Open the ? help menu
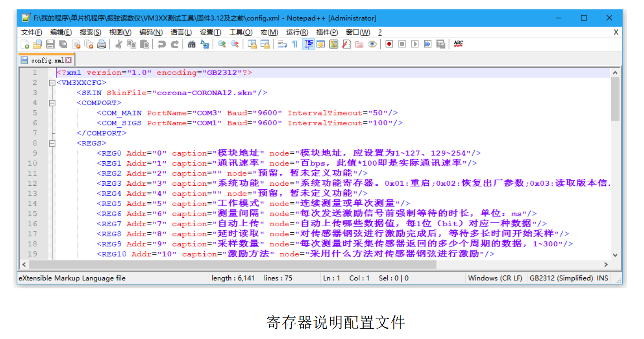The image size is (644, 339). click(380, 32)
